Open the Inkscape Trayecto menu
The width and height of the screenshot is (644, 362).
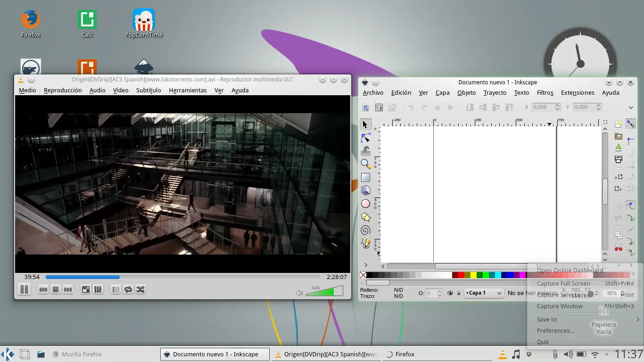click(495, 93)
